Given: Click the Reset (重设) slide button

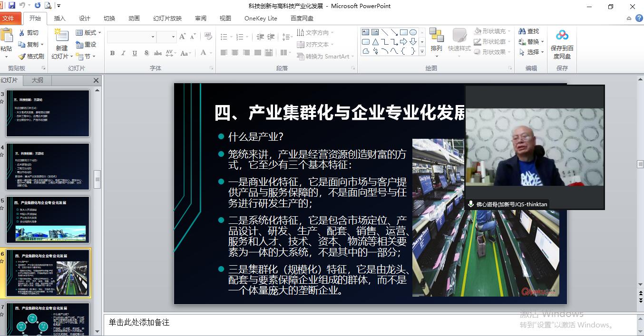Looking at the screenshot, I should (86, 44).
